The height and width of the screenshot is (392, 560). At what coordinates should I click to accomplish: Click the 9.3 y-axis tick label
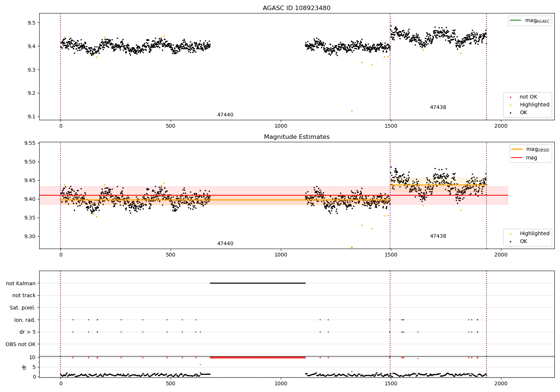click(x=31, y=70)
